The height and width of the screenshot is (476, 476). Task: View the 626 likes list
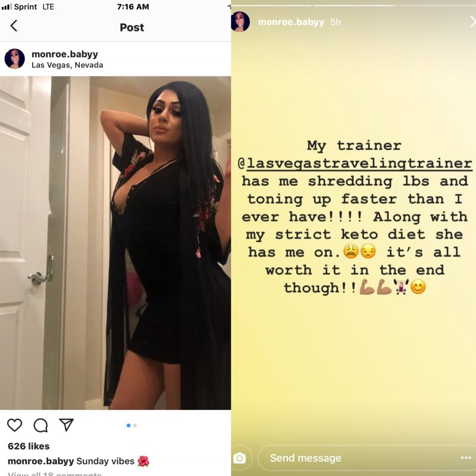click(29, 446)
